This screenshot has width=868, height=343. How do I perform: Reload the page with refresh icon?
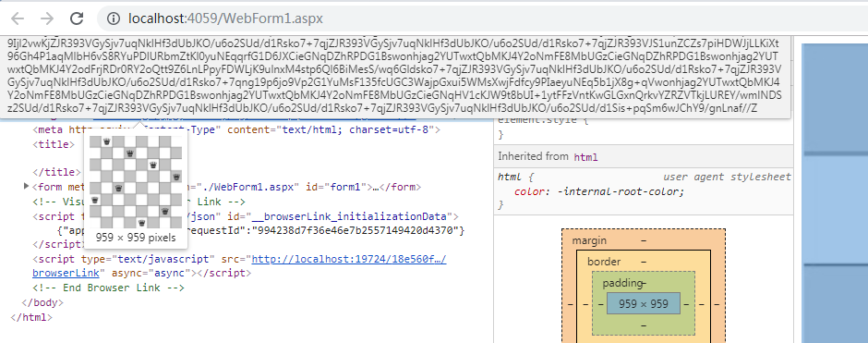[77, 18]
